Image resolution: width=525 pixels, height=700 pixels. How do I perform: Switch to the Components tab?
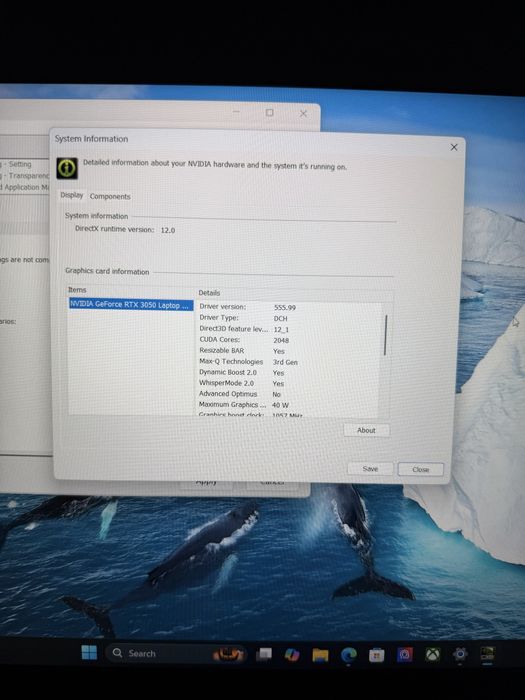110,196
